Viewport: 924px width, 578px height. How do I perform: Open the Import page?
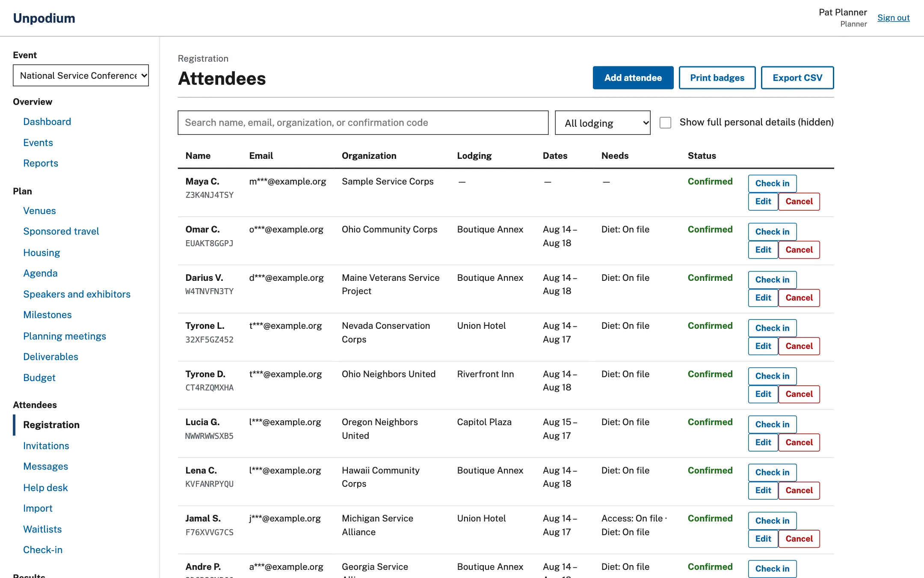point(38,508)
